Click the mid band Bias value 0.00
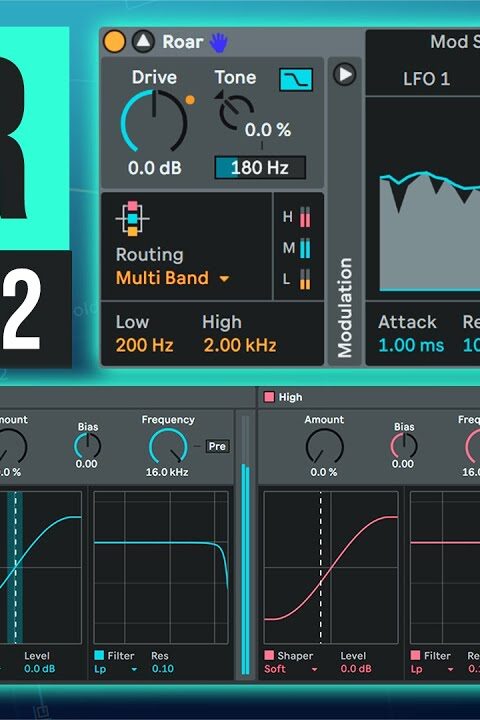 tap(86, 464)
